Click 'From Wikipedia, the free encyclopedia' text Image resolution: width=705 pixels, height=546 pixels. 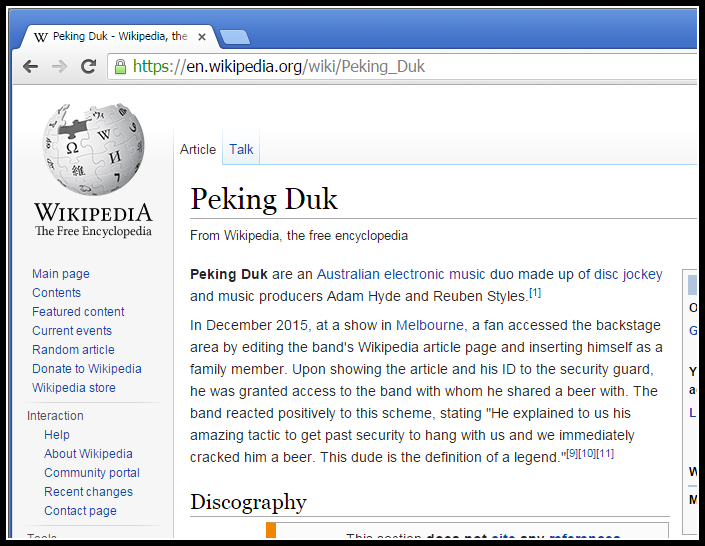(299, 236)
